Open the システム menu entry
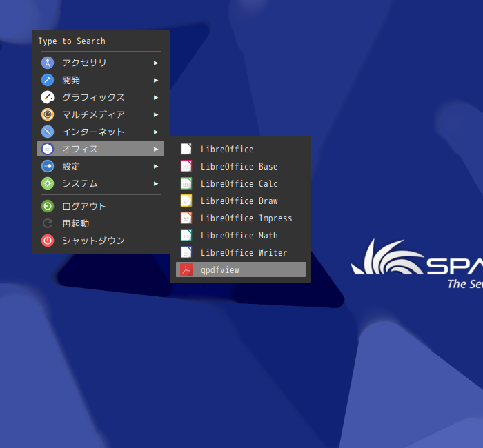 (x=101, y=183)
